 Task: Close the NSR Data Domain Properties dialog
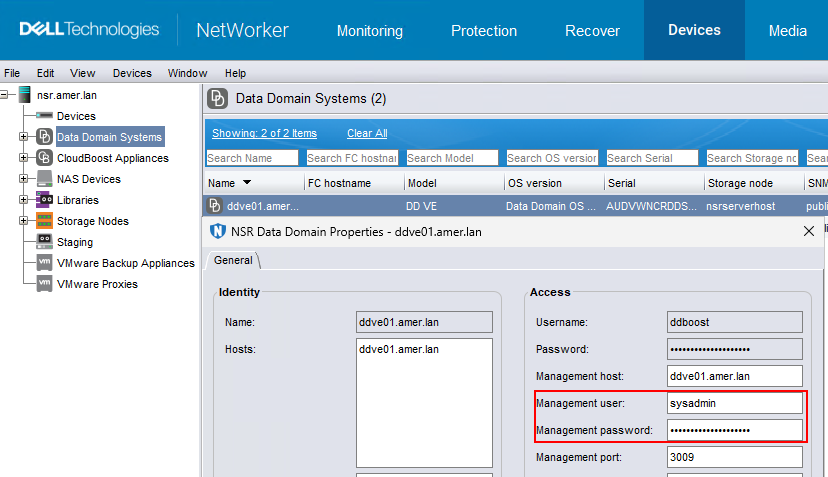pos(808,231)
